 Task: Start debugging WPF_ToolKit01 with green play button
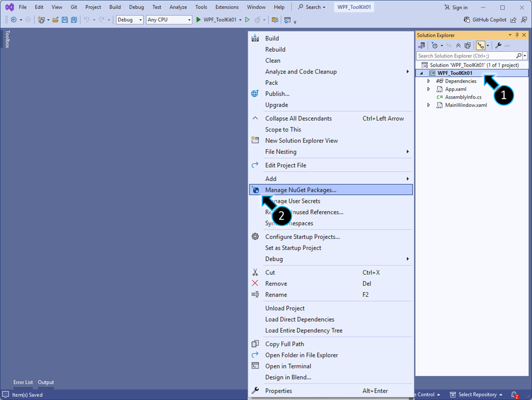click(199, 20)
